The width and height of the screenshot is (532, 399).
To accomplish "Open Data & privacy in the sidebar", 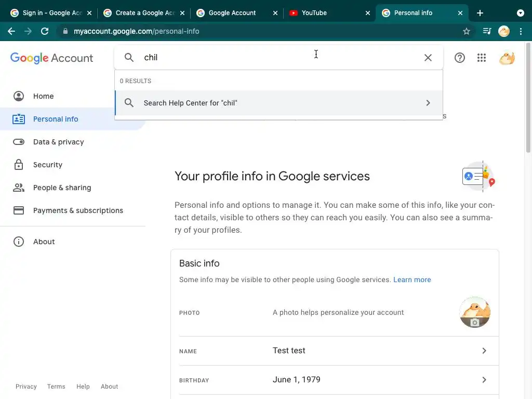I will [x=58, y=142].
